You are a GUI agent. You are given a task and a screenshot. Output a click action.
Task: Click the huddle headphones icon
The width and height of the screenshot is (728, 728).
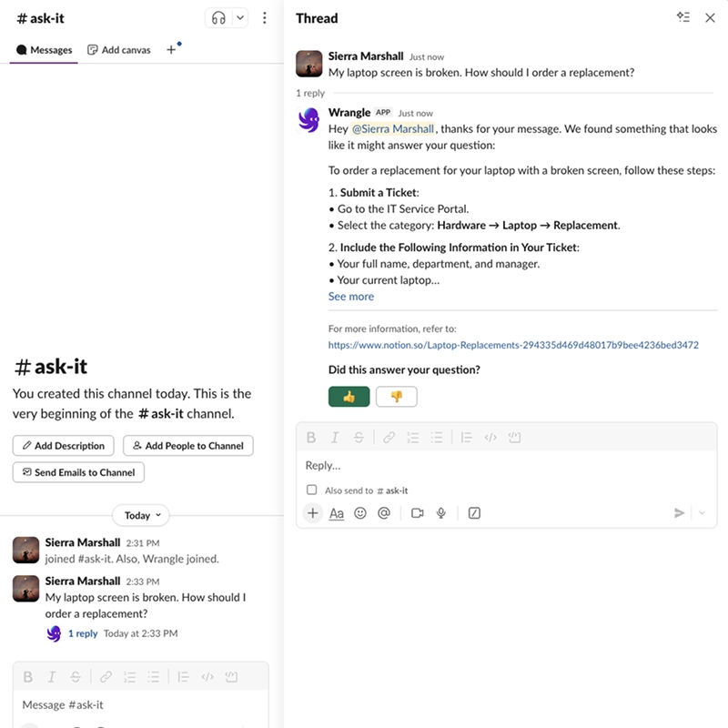[x=218, y=18]
